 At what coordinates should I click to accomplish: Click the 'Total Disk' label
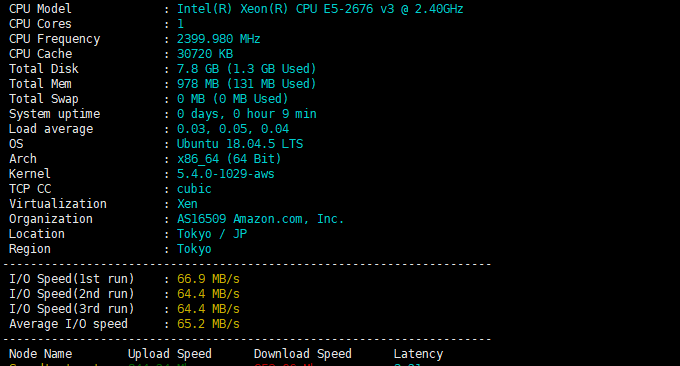click(x=44, y=69)
